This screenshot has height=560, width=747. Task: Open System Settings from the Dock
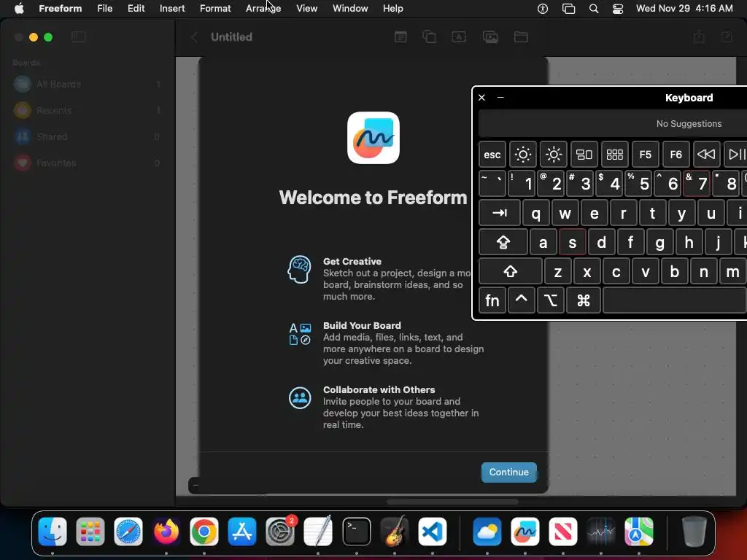(280, 532)
